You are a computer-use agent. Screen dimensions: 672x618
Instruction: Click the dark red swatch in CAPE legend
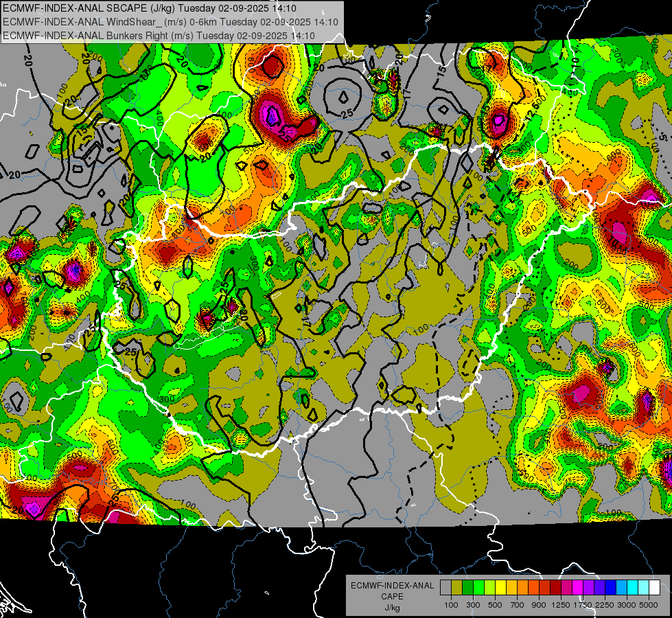tap(555, 587)
